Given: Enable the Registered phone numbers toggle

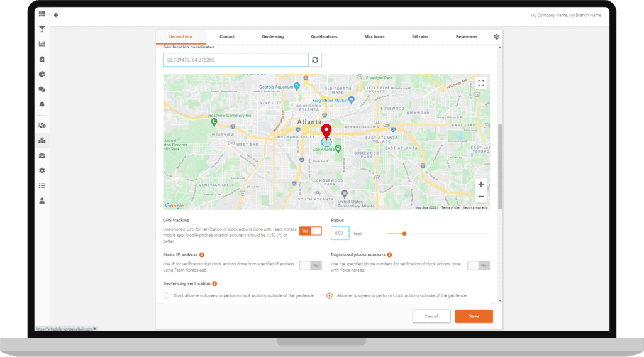Looking at the screenshot, I should (479, 265).
